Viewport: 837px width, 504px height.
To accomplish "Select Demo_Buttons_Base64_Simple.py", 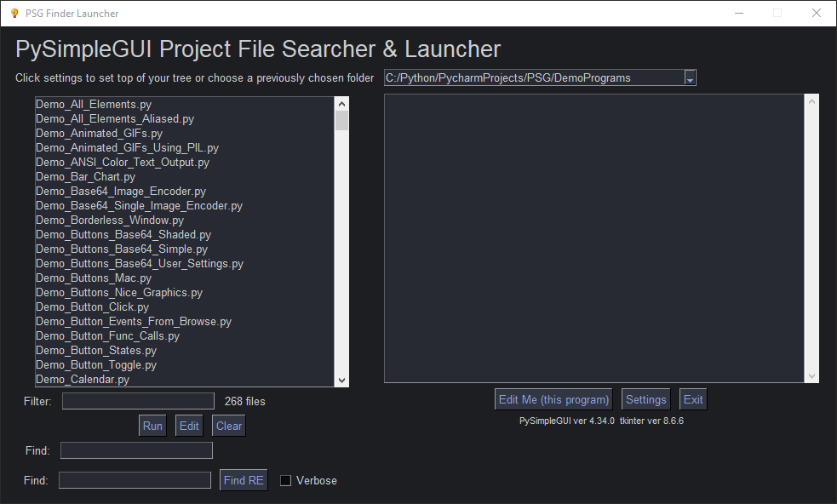I will tap(185, 249).
